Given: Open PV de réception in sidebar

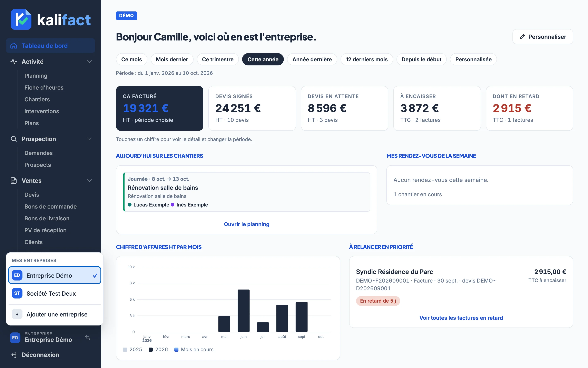Looking at the screenshot, I should coord(46,230).
